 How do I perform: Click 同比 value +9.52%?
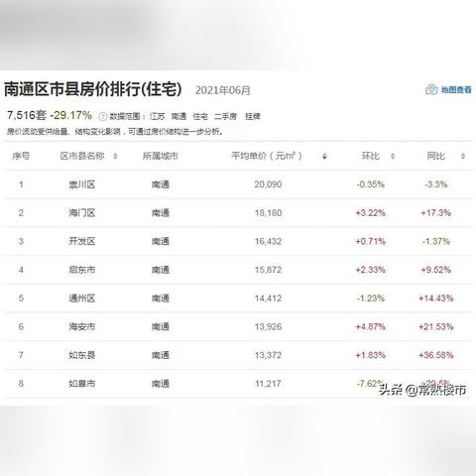click(436, 270)
